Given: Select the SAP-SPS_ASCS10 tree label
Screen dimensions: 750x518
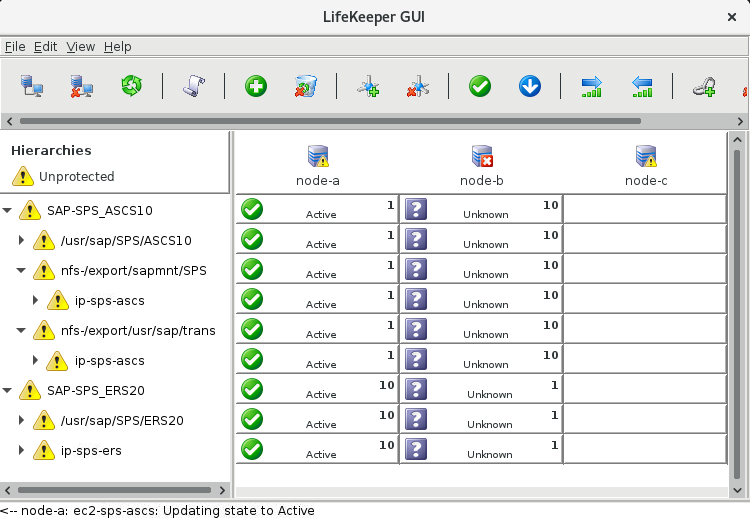Looking at the screenshot, I should [x=100, y=210].
